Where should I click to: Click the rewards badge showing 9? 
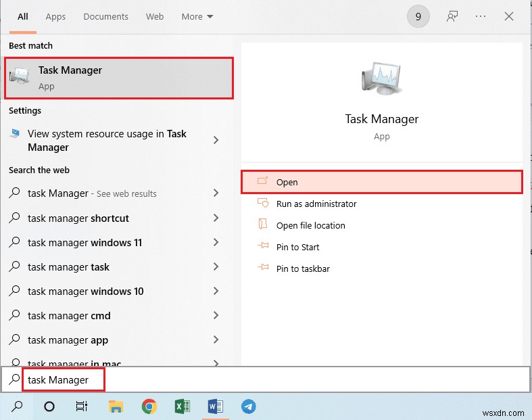(418, 17)
